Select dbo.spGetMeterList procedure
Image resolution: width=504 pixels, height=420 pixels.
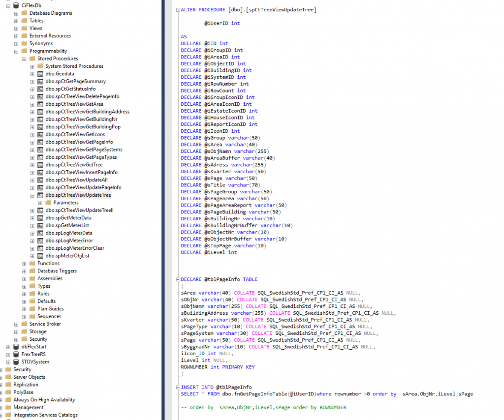tap(67, 225)
